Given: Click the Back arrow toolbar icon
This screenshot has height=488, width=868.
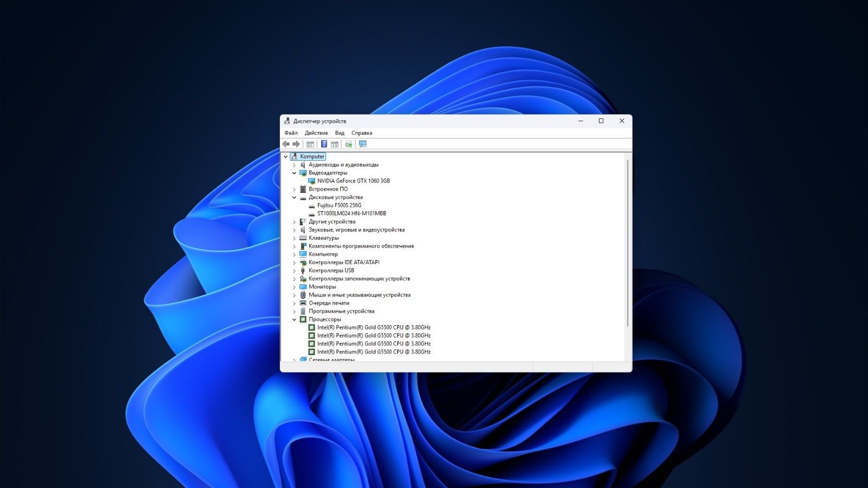Looking at the screenshot, I should coord(286,144).
